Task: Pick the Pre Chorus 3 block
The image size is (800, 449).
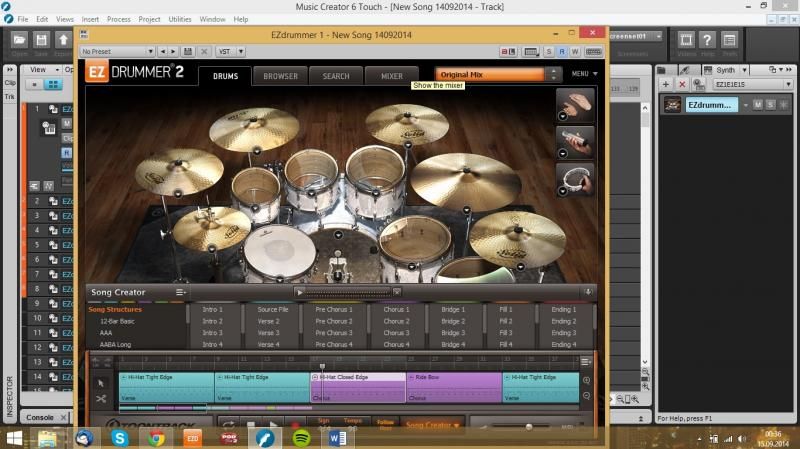Action: (x=334, y=333)
